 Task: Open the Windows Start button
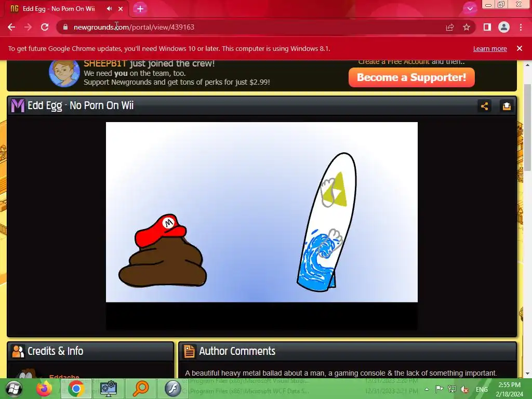point(14,389)
